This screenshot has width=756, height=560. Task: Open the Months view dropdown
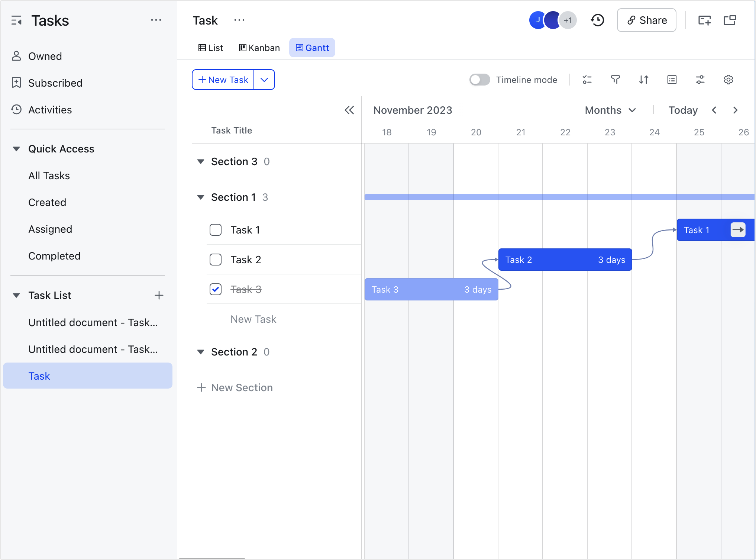(x=610, y=110)
